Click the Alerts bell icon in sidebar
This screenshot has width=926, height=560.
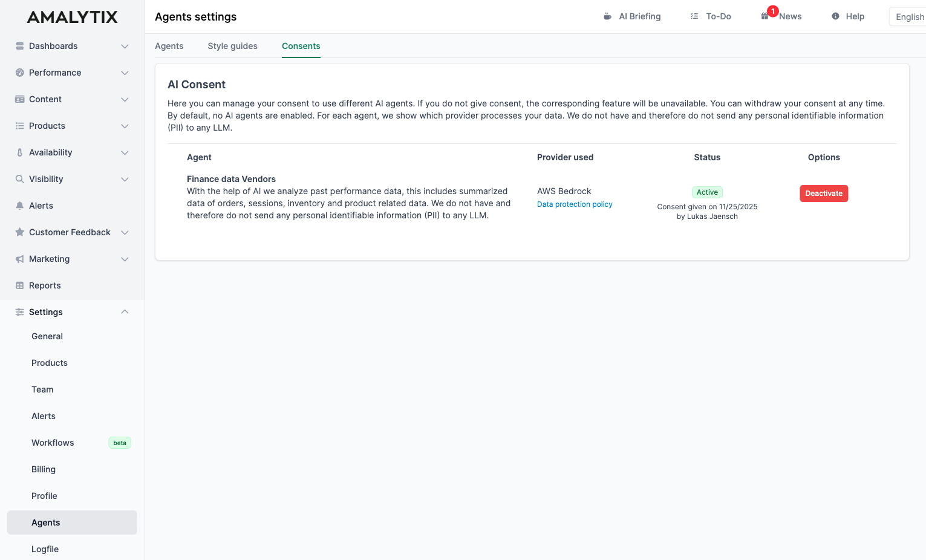point(20,206)
